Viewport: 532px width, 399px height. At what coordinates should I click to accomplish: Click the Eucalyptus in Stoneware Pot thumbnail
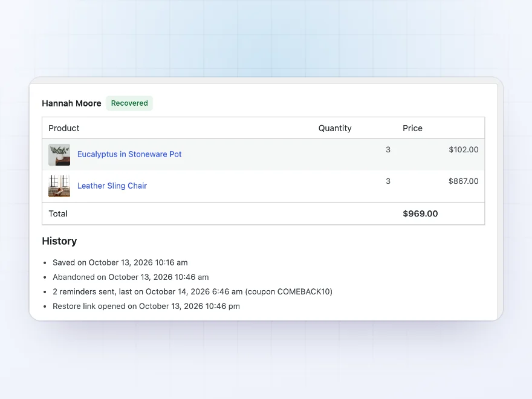point(59,155)
